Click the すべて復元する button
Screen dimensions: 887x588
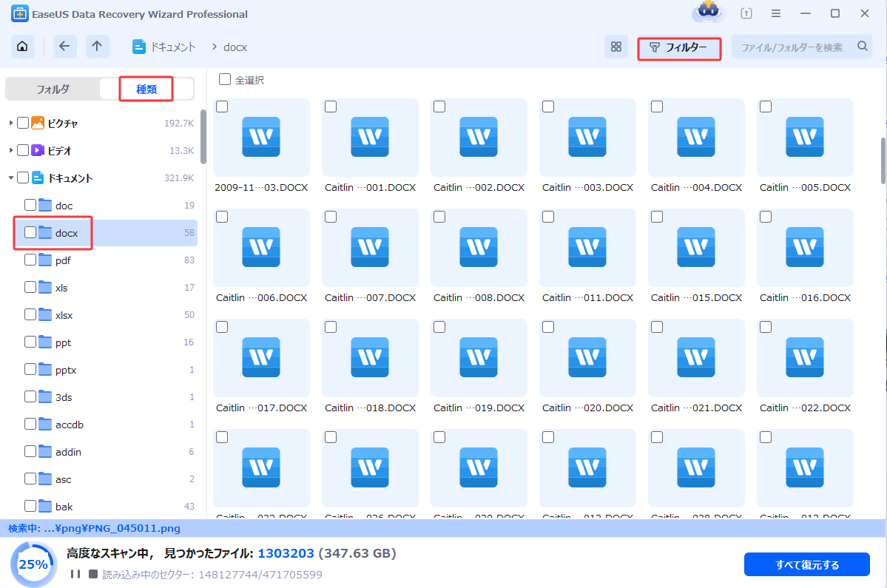[x=807, y=564]
